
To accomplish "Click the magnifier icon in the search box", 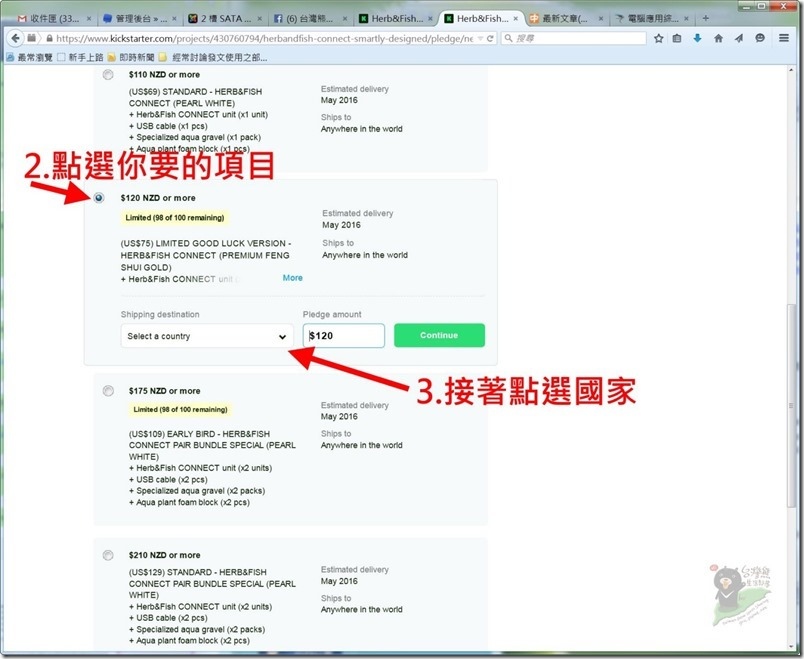I will pyautogui.click(x=509, y=38).
